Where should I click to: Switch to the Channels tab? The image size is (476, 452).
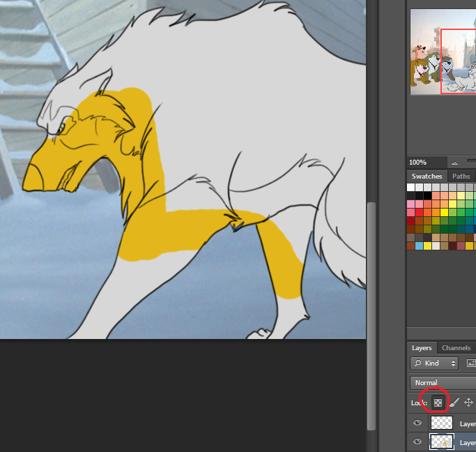456,348
